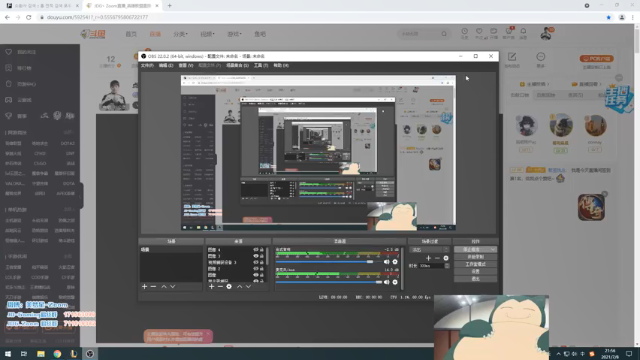640x360 pixels.
Task: Open transition properties gear in Scene Transitions
Action: pyautogui.click(x=446, y=258)
